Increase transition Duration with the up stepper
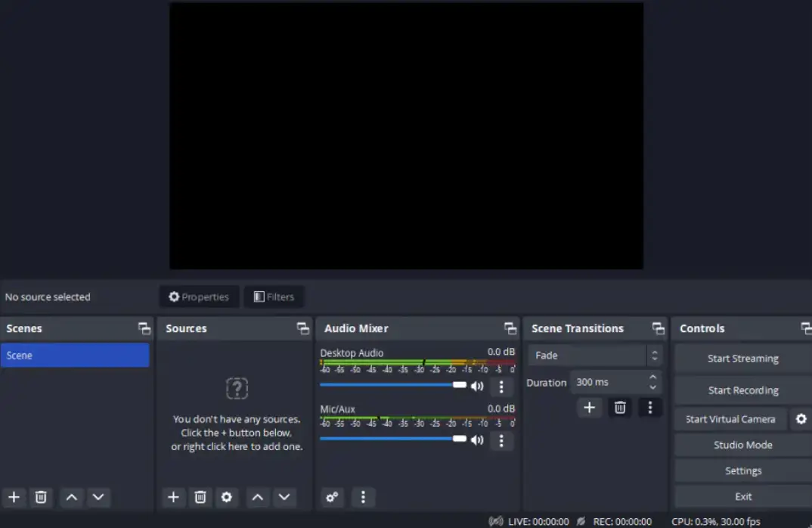This screenshot has width=812, height=528. pyautogui.click(x=653, y=377)
